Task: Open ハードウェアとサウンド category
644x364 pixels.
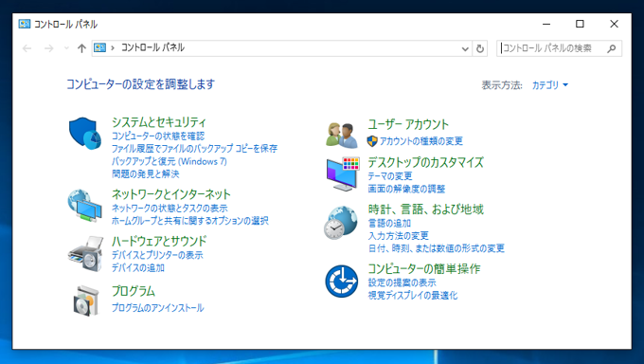Action: [x=159, y=241]
